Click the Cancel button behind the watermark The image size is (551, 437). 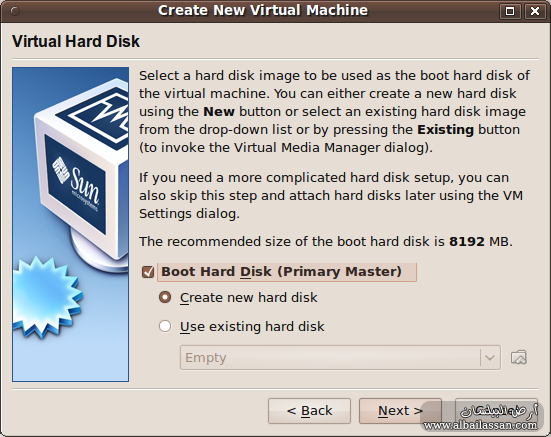(496, 411)
